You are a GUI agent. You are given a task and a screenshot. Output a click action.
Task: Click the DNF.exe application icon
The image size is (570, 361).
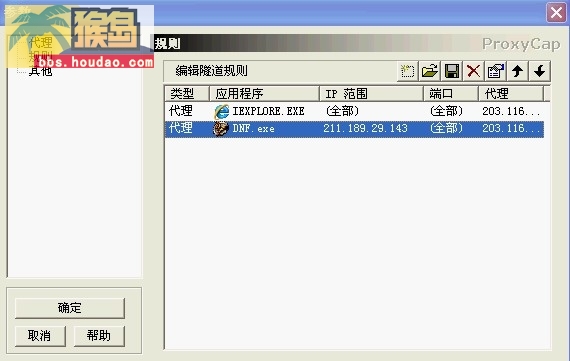[221, 128]
